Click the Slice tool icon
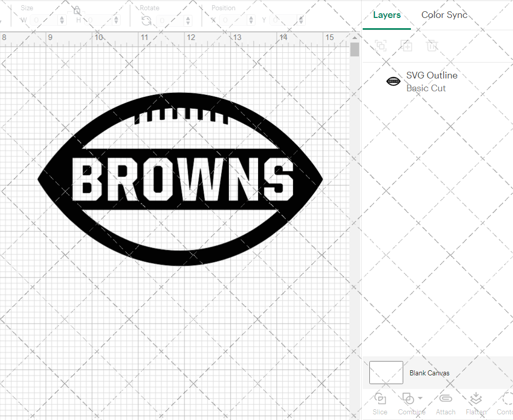The height and width of the screenshot is (420, 513). 380,399
